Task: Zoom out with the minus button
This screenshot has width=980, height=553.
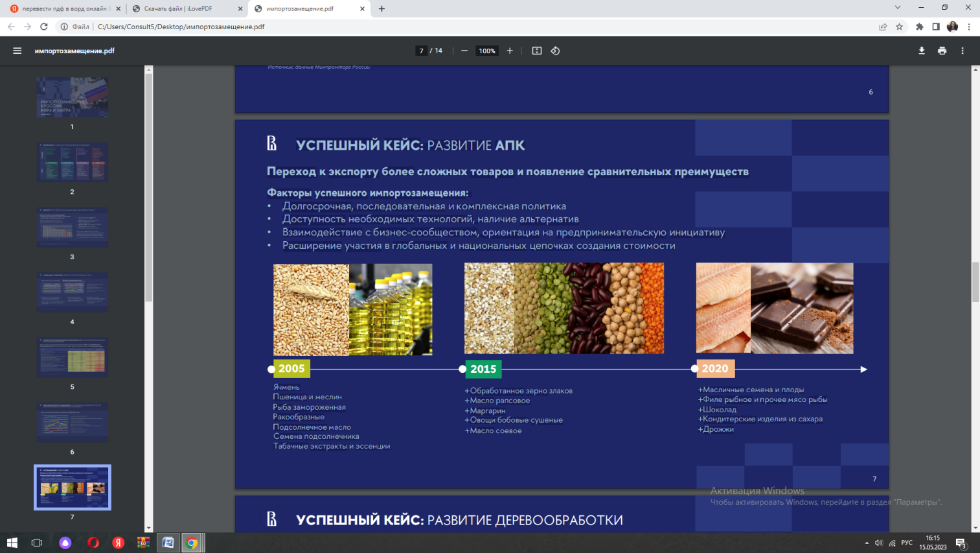Action: pyautogui.click(x=464, y=51)
